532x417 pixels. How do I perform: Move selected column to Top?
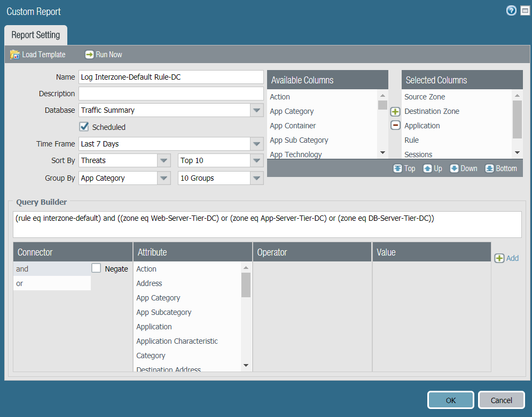click(404, 168)
